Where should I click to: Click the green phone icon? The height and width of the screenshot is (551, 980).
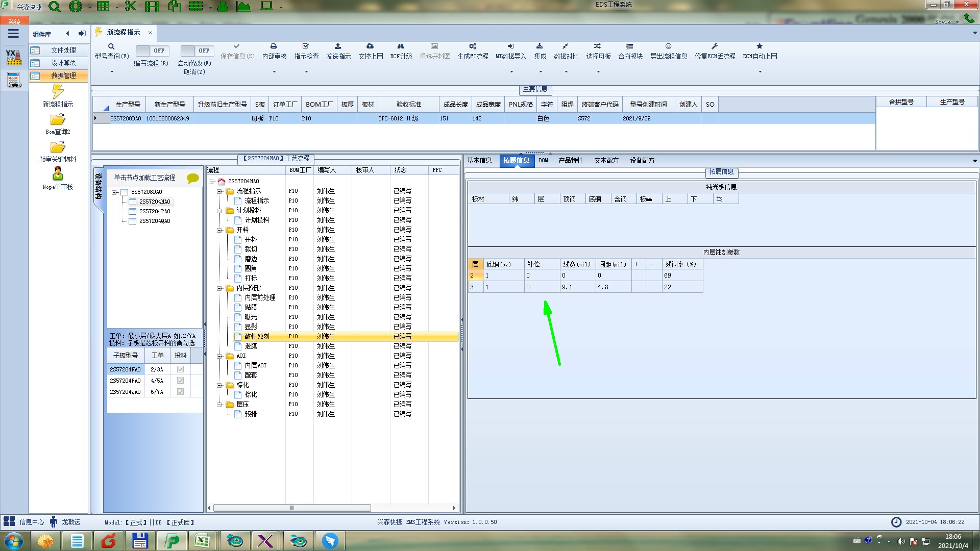pos(968,18)
